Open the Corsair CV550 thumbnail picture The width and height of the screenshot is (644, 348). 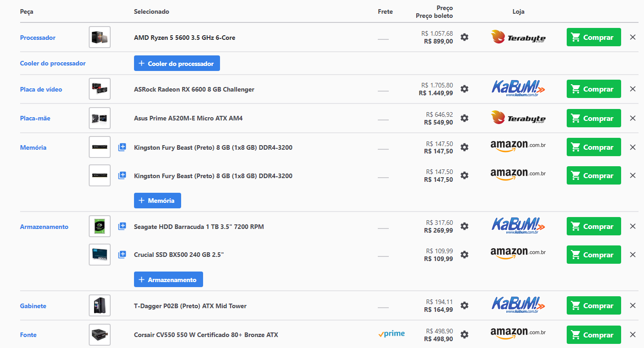pos(100,335)
